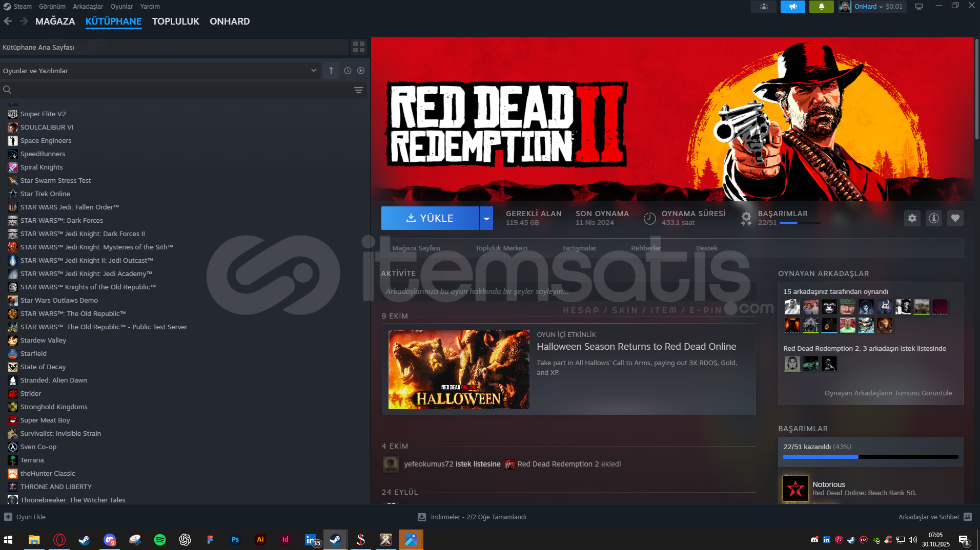Open the advanced filter options icon

point(359,90)
